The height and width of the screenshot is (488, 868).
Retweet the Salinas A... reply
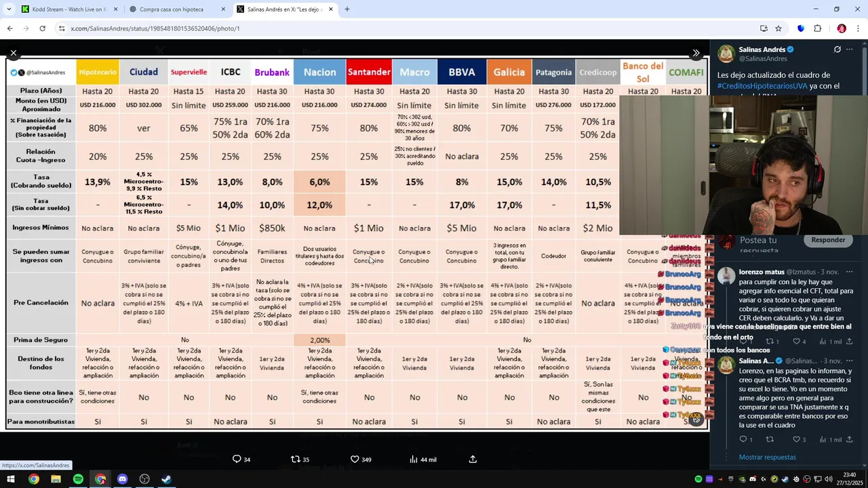point(770,439)
